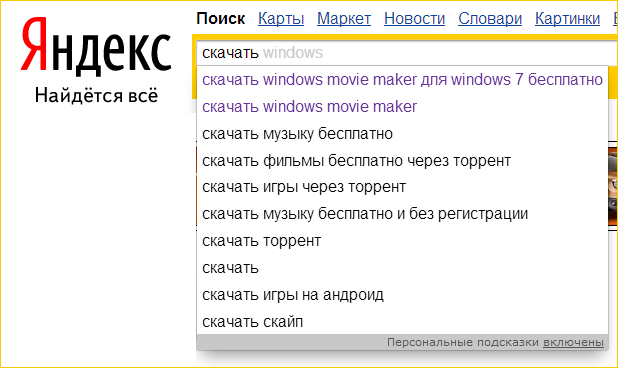Choose the suggestion скачать игры на андроид
618x368 pixels.
(402, 294)
